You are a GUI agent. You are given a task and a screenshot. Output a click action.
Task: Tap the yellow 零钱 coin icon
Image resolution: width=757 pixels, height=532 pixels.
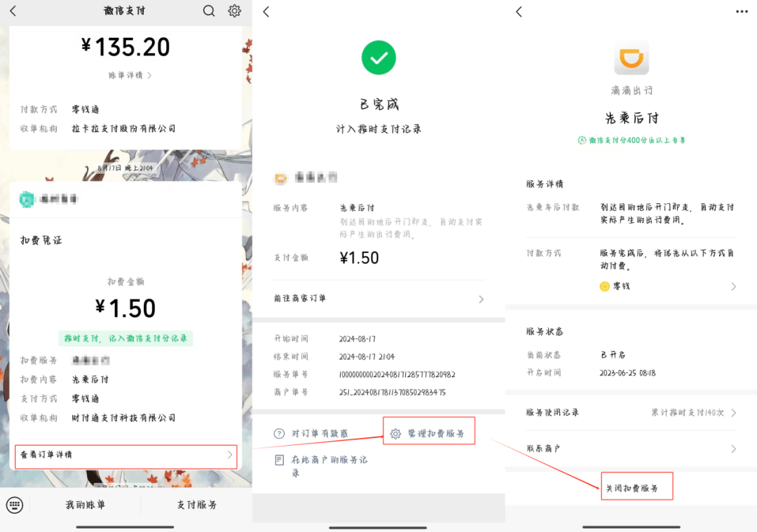604,286
